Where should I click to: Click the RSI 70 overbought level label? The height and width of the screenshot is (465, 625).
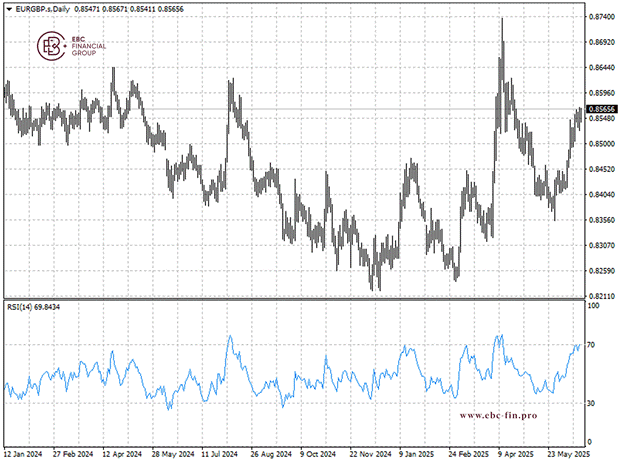point(591,345)
